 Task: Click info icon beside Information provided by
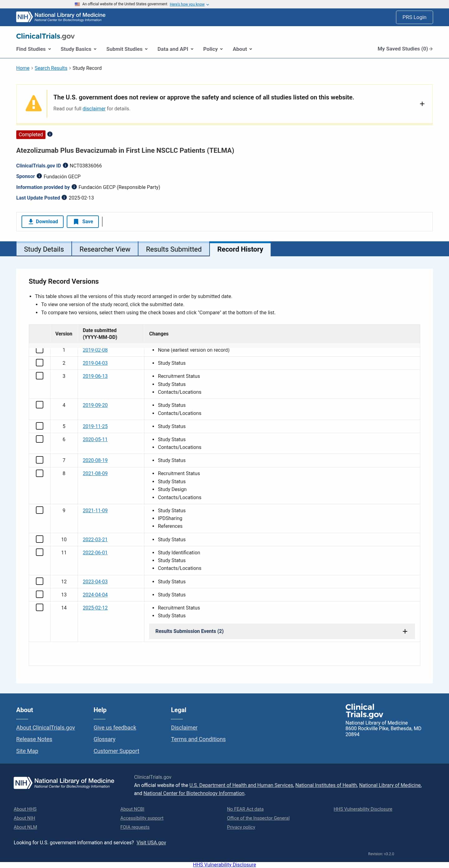click(74, 187)
